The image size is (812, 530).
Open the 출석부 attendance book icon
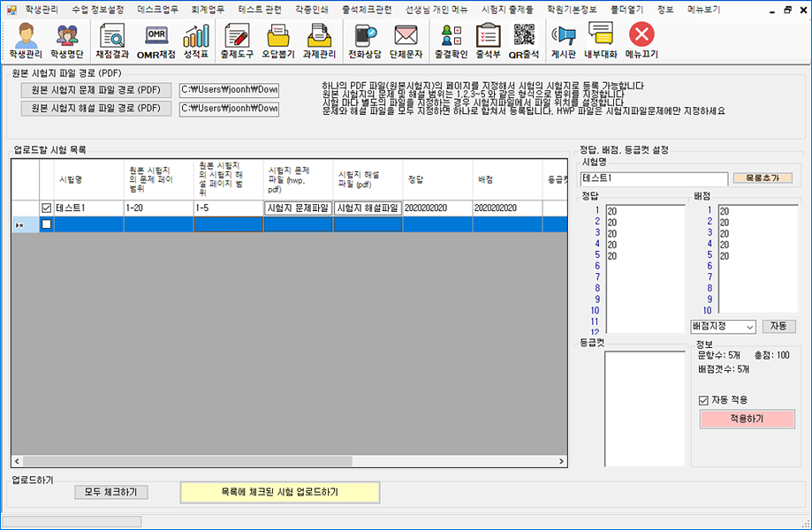coord(488,41)
